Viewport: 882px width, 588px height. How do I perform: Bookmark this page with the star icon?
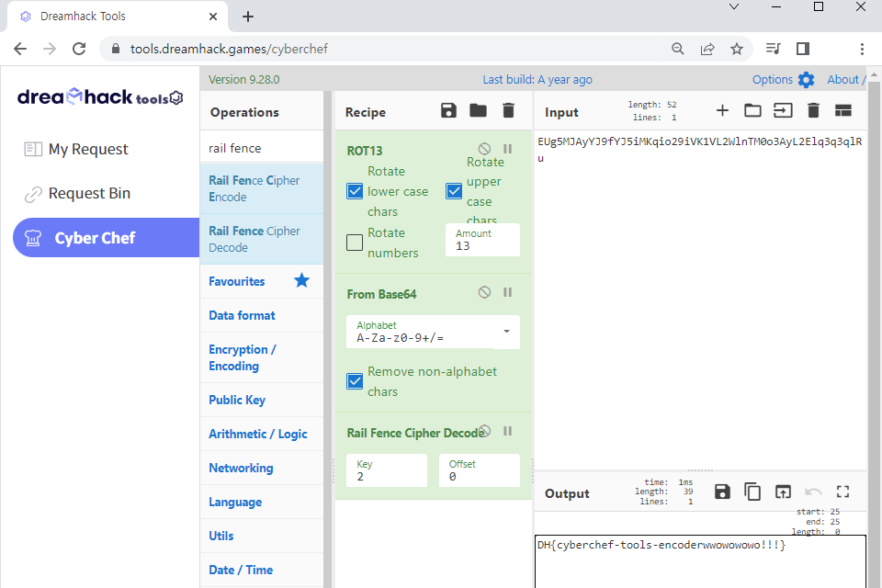pos(736,49)
